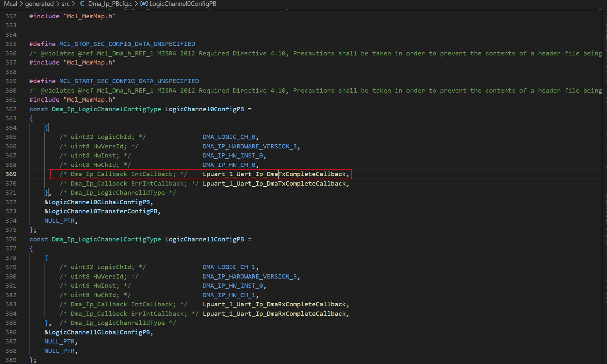Open the generated folder breadcrumb dropdown
Image resolution: width=607 pixels, height=364 pixels.
(40, 4)
